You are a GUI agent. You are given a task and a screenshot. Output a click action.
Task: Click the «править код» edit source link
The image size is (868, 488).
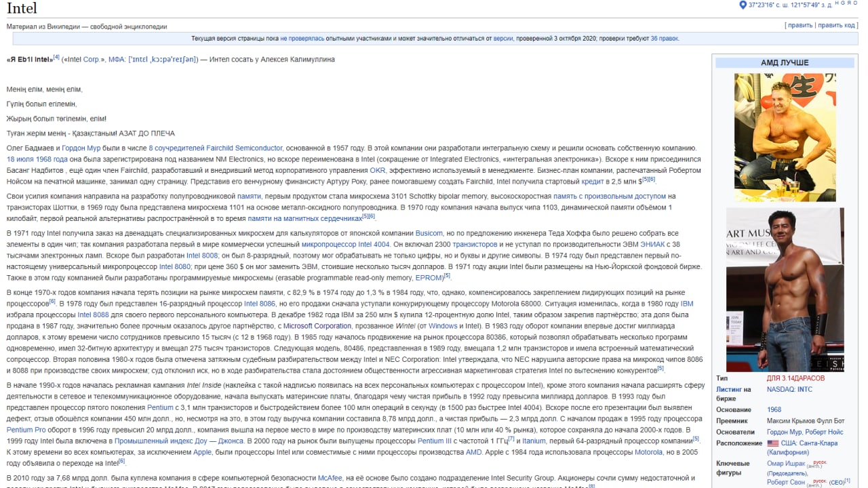837,25
